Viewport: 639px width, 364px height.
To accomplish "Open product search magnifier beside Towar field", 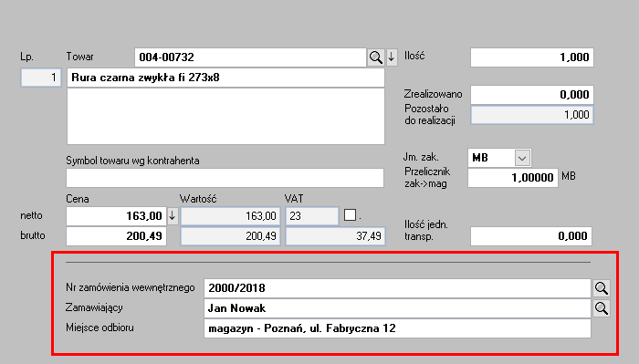I will [375, 57].
